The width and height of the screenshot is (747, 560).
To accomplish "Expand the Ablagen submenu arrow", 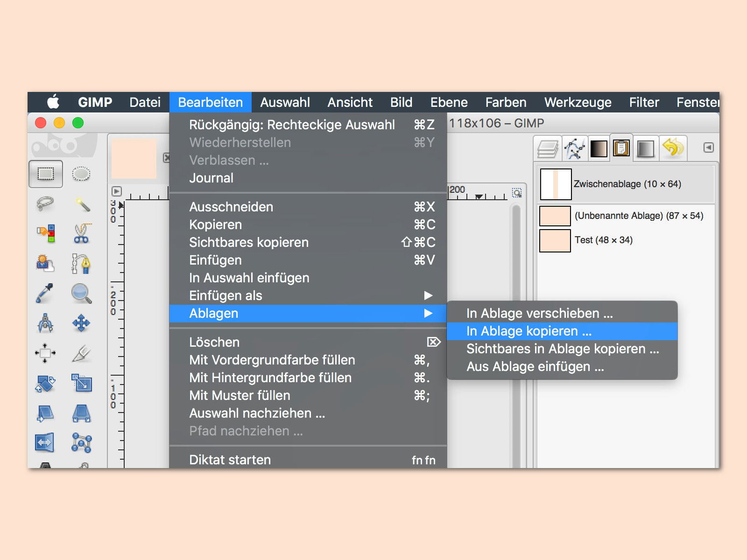I will [x=428, y=313].
